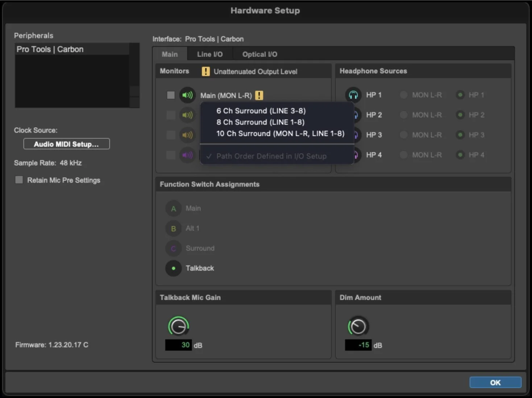Select function switch B for Alt 1

pyautogui.click(x=173, y=229)
